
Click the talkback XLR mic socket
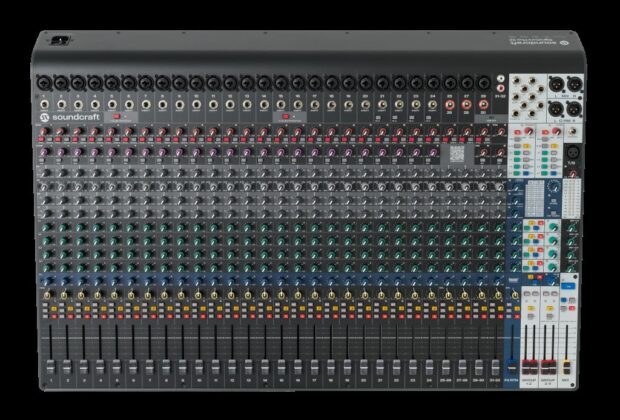pyautogui.click(x=573, y=151)
